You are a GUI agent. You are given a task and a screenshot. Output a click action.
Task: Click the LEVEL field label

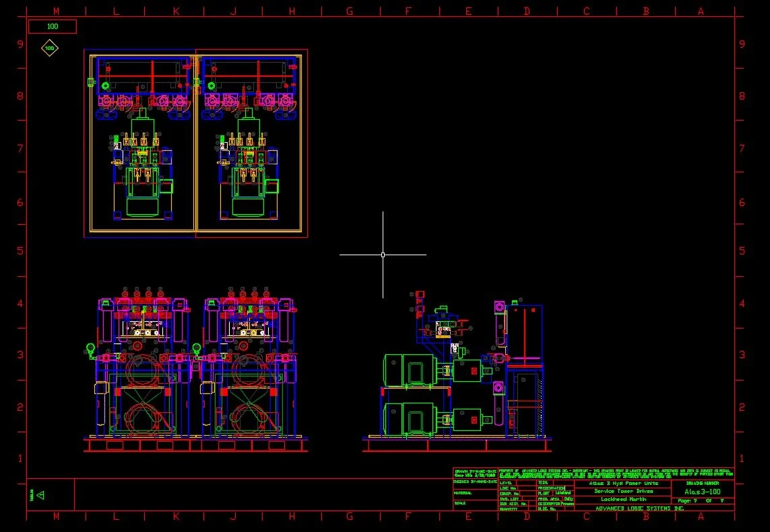tap(506, 483)
